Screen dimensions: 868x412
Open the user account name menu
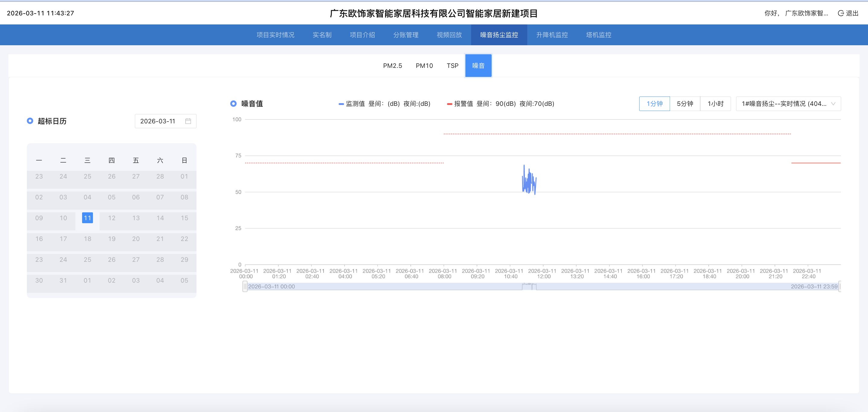pos(806,13)
